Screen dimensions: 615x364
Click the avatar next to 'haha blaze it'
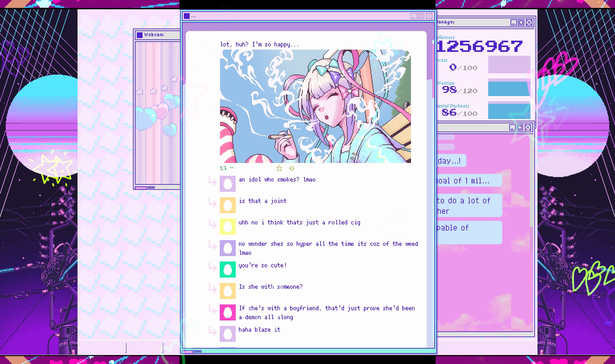pos(228,334)
